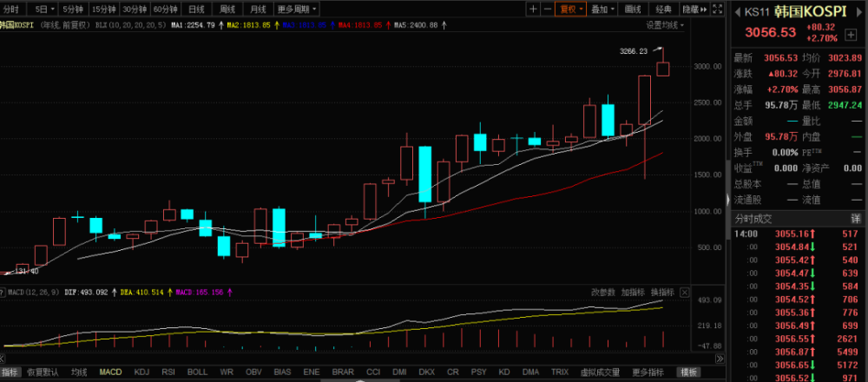Image resolution: width=868 pixels, height=382 pixels.
Task: Select ENE indicator
Action: [312, 372]
